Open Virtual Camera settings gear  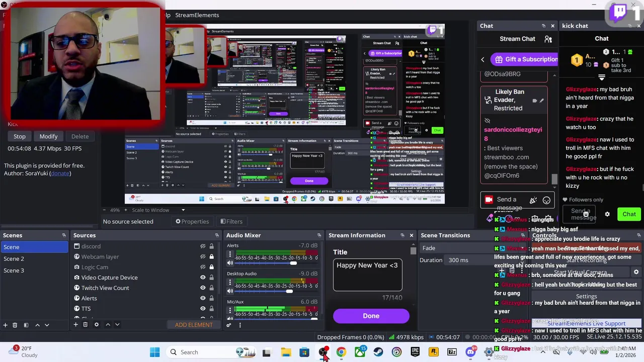[636, 272]
